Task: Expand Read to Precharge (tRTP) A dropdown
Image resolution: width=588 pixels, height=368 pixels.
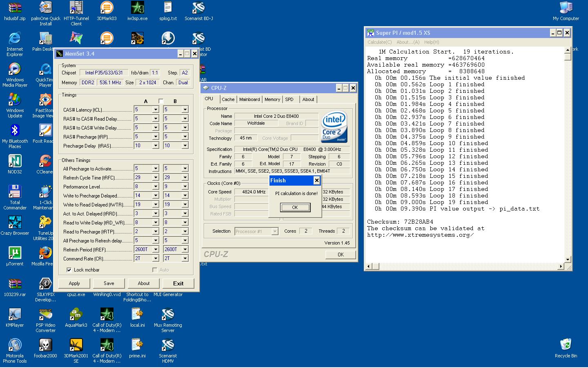Action: click(x=156, y=231)
